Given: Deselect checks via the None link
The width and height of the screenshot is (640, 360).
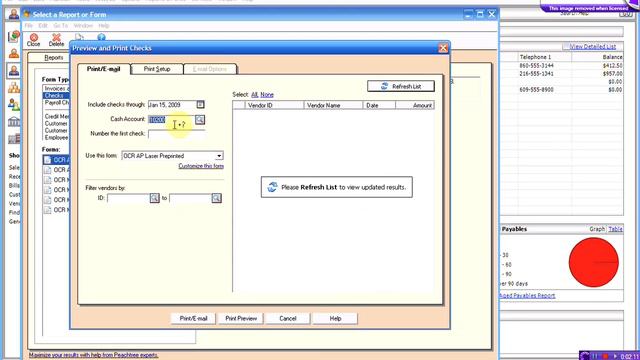Looking at the screenshot, I should pos(267,94).
